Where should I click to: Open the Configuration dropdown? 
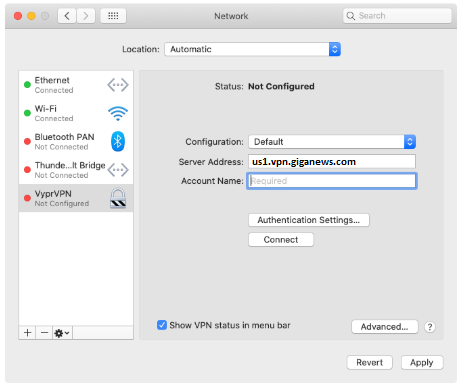tap(332, 142)
